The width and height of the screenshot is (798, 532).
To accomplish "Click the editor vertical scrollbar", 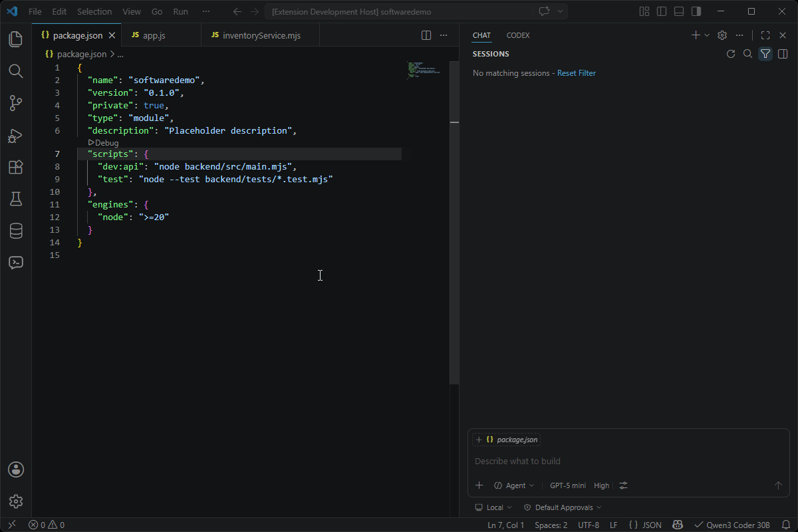I will [x=454, y=223].
